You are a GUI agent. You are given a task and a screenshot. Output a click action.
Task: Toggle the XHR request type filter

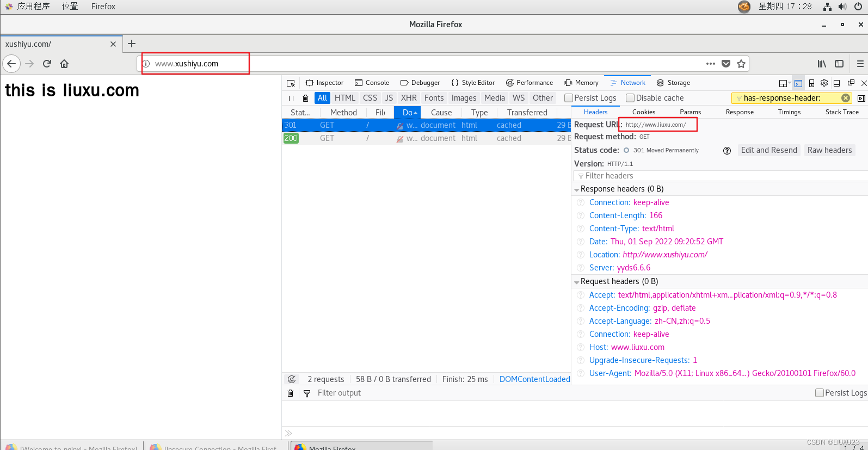(409, 98)
